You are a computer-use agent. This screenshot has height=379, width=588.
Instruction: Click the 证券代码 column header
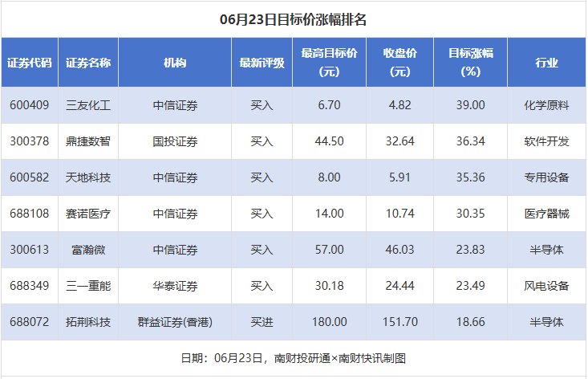[x=30, y=63]
